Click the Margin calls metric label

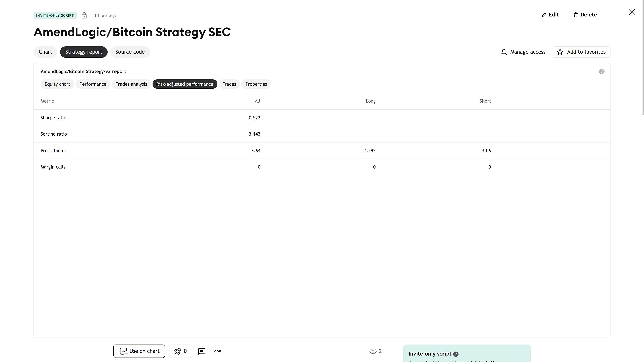point(53,167)
